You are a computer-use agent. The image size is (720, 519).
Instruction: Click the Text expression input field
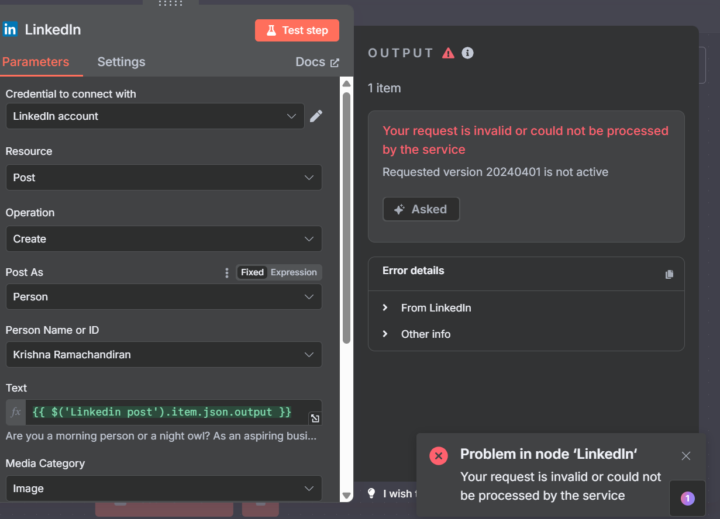[167, 412]
